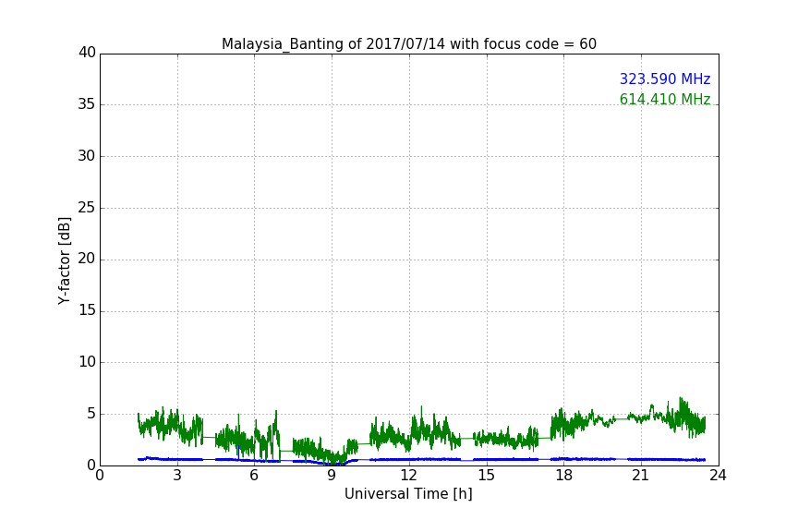Click the y-axis tick label '40'

pyautogui.click(x=87, y=53)
